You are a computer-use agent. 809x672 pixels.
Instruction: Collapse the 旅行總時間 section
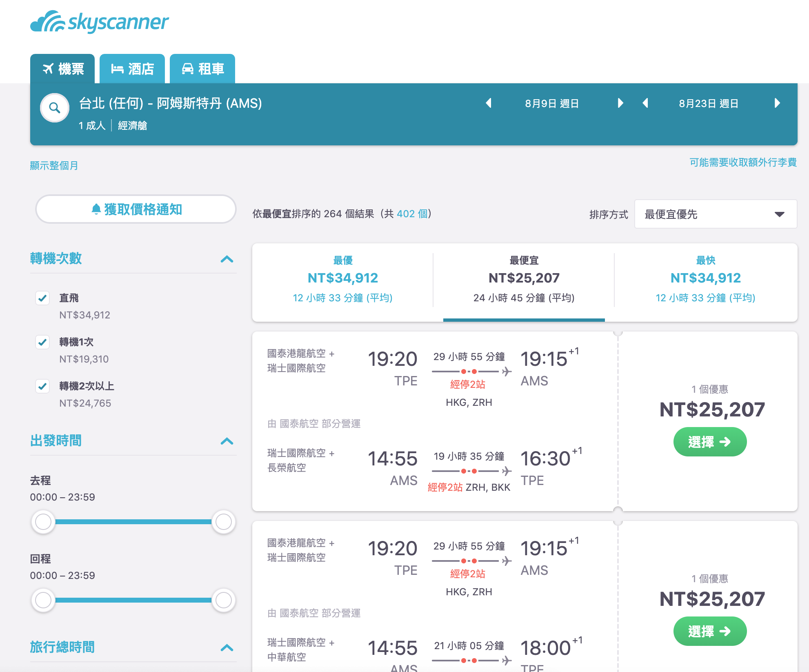[x=227, y=648]
